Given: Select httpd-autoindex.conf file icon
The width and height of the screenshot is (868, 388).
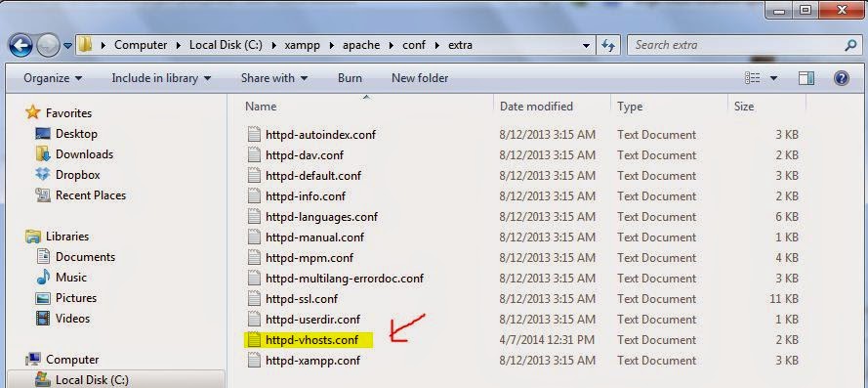Looking at the screenshot, I should click(254, 135).
